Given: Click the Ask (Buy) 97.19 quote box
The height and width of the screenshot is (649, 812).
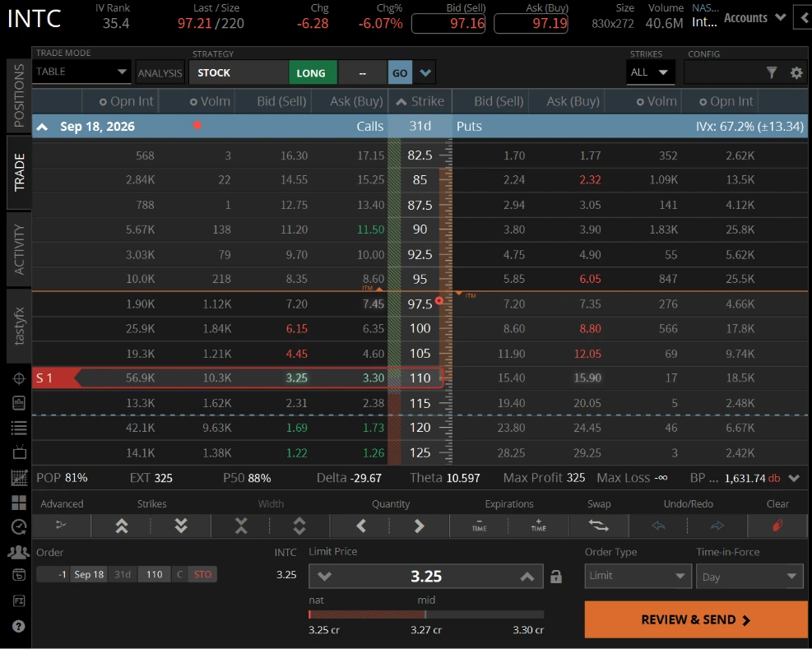Looking at the screenshot, I should point(531,23).
